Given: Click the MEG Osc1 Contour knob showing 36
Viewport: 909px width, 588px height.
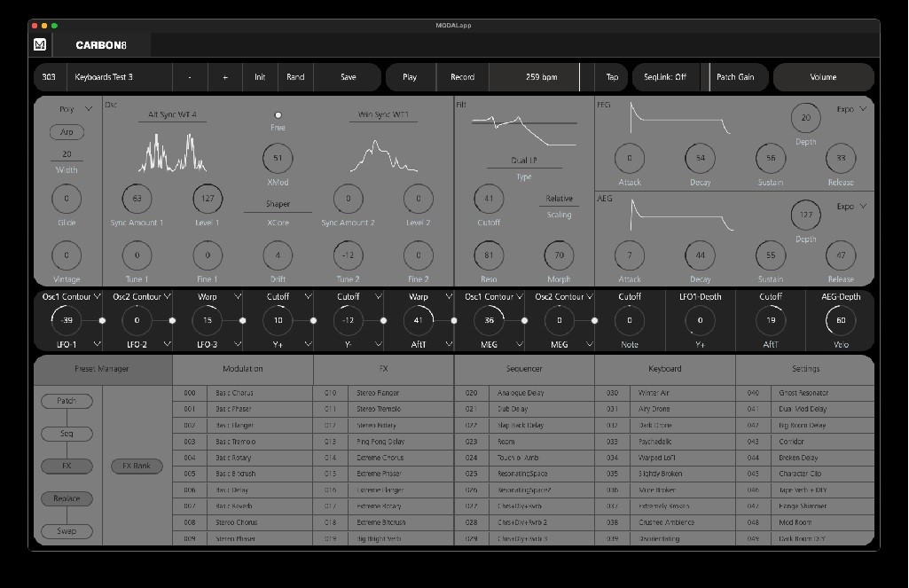Looking at the screenshot, I should point(489,320).
